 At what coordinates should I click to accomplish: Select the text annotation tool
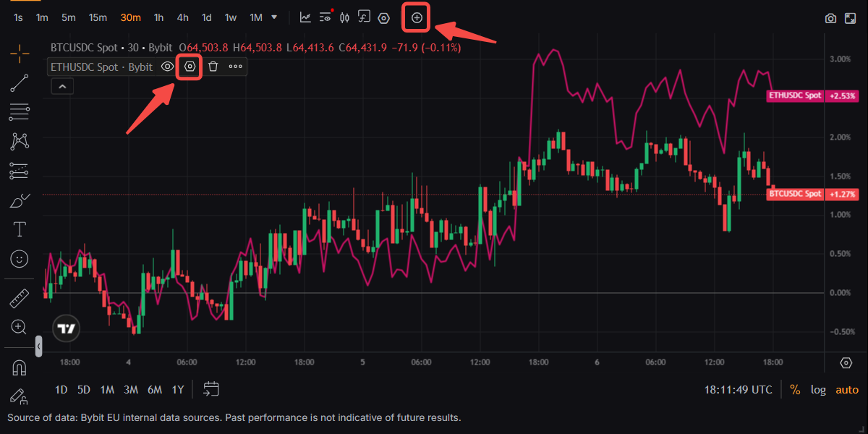pyautogui.click(x=20, y=229)
